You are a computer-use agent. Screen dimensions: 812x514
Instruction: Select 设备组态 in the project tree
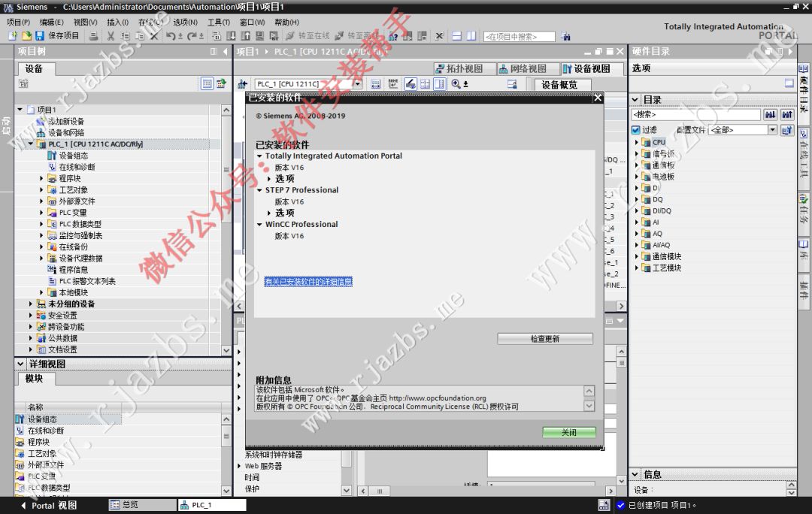tap(73, 156)
